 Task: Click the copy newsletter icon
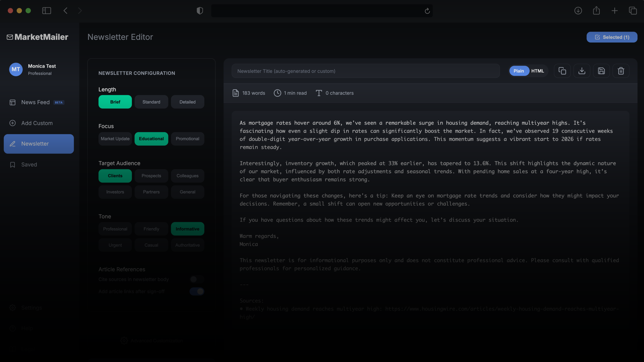point(562,71)
